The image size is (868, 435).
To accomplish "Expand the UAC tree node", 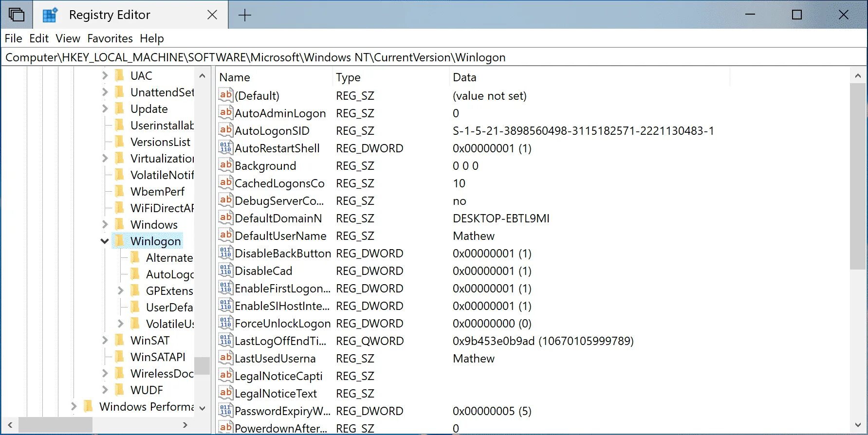I will coord(105,75).
